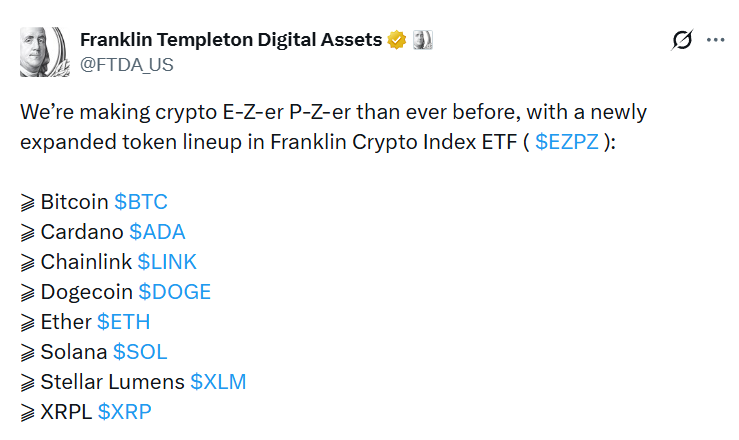The width and height of the screenshot is (739, 440).
Task: Click the gold verified checkmark badge
Action: click(397, 40)
